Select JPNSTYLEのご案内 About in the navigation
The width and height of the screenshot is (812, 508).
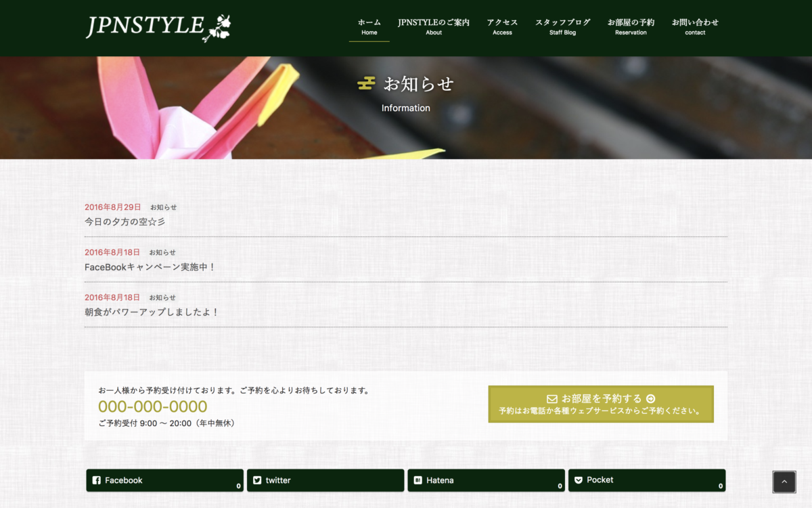point(433,26)
